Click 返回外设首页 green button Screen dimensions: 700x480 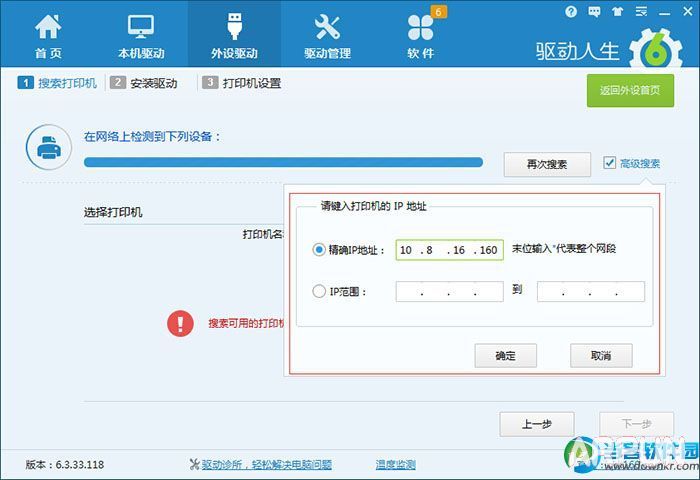pyautogui.click(x=630, y=91)
